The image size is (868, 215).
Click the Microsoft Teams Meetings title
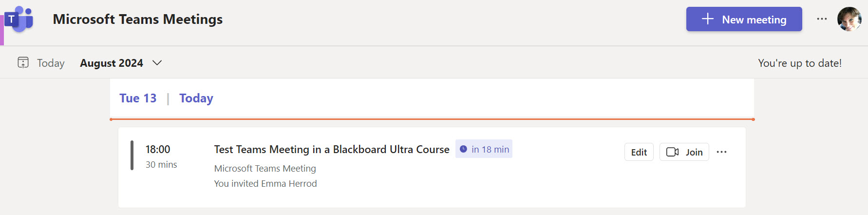click(137, 20)
